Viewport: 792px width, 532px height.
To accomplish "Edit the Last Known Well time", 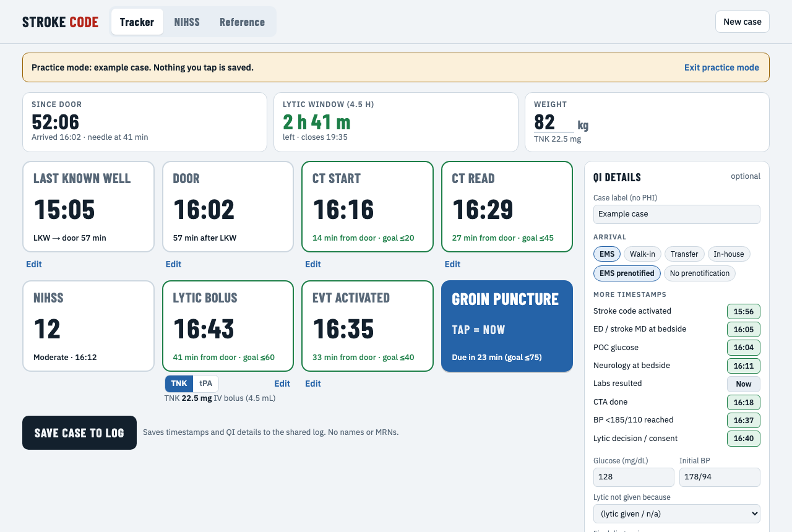I will (x=34, y=264).
